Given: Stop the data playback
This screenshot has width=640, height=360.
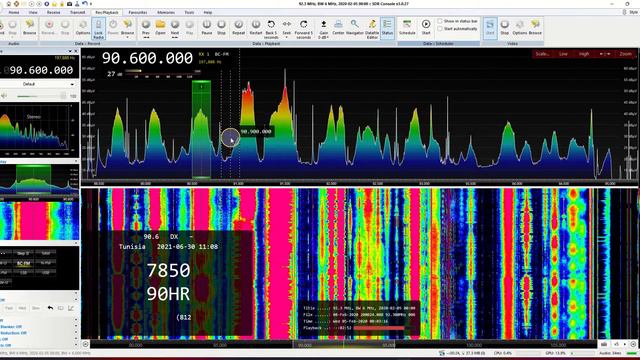Looking at the screenshot, I should [221, 27].
